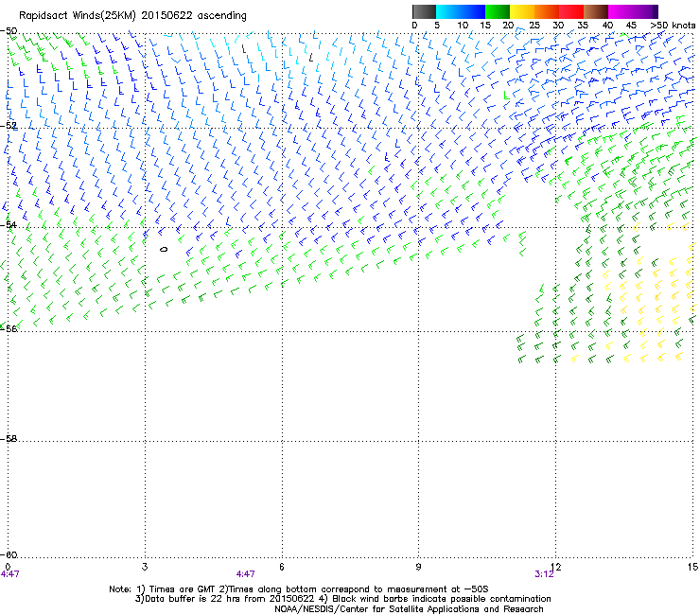Click the '-52' latitude axis label
700x615 pixels.
pos(9,126)
